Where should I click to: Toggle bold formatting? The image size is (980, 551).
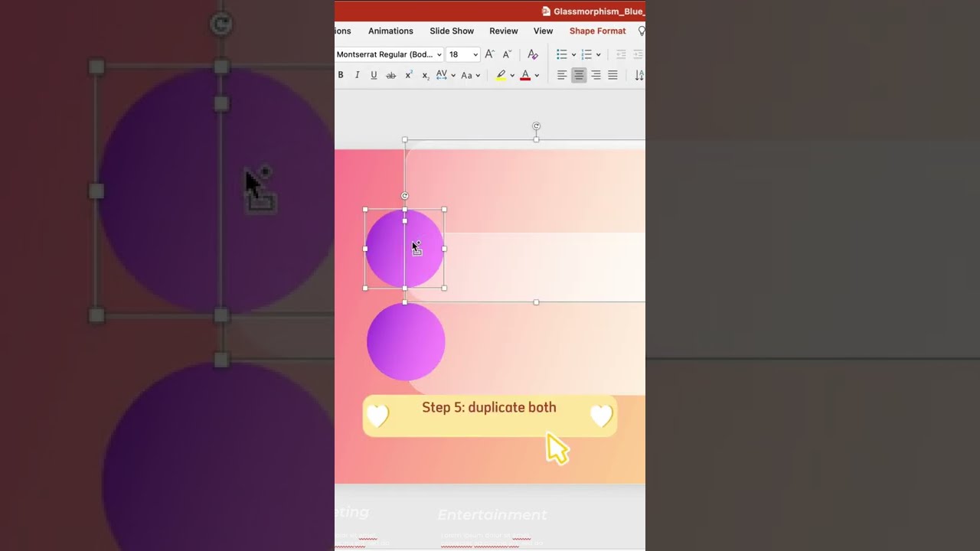tap(341, 75)
